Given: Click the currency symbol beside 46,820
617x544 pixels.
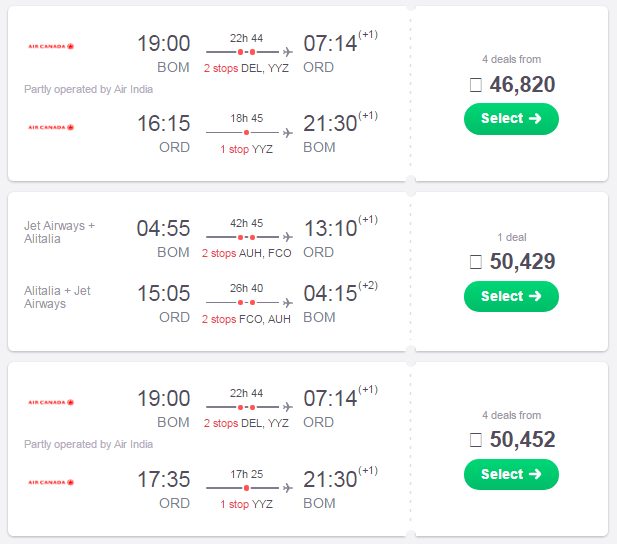Looking at the screenshot, I should pyautogui.click(x=476, y=85).
